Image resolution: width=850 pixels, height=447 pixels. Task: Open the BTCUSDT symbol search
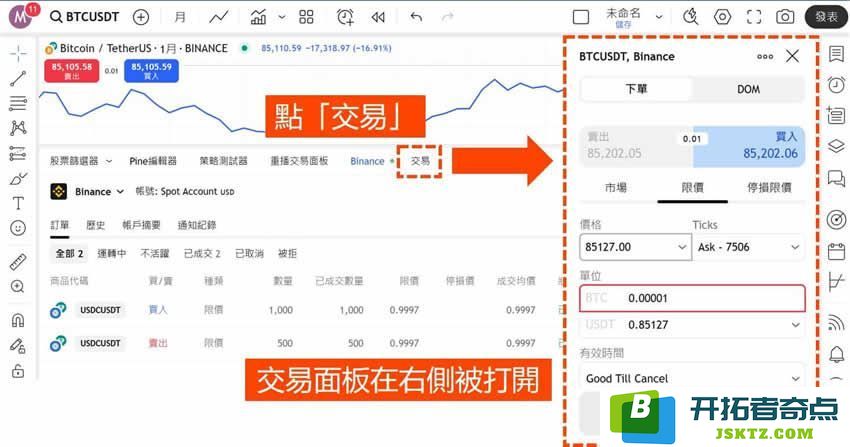85,17
